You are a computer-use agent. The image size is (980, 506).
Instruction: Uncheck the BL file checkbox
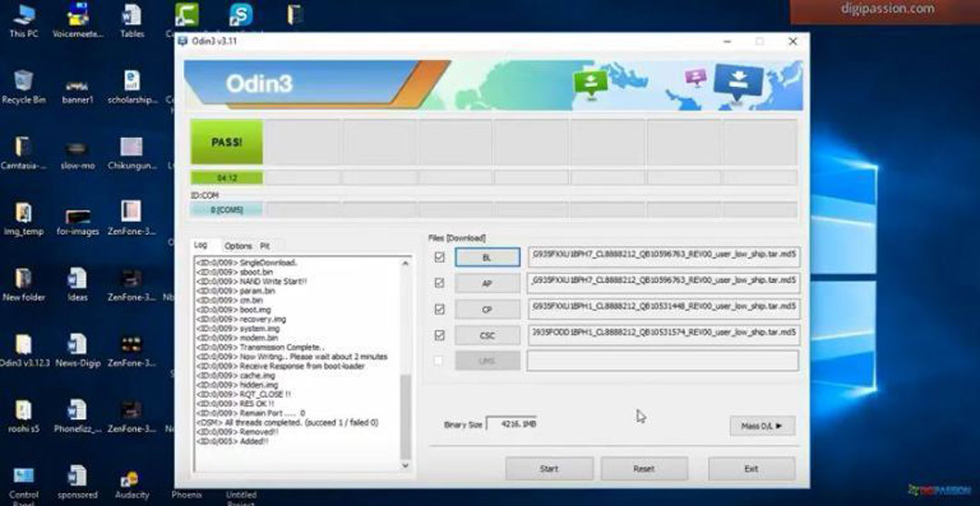coord(440,258)
